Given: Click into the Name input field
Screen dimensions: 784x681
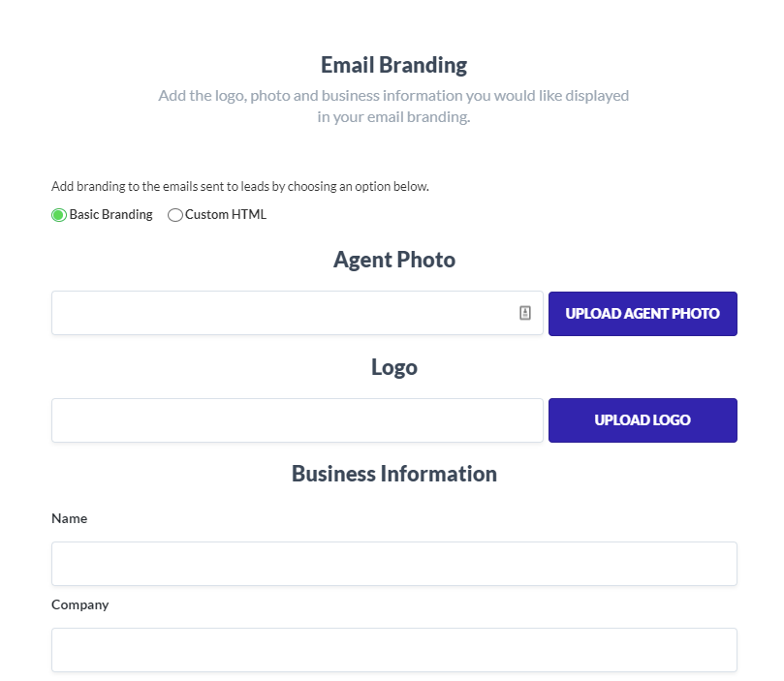Looking at the screenshot, I should point(393,564).
